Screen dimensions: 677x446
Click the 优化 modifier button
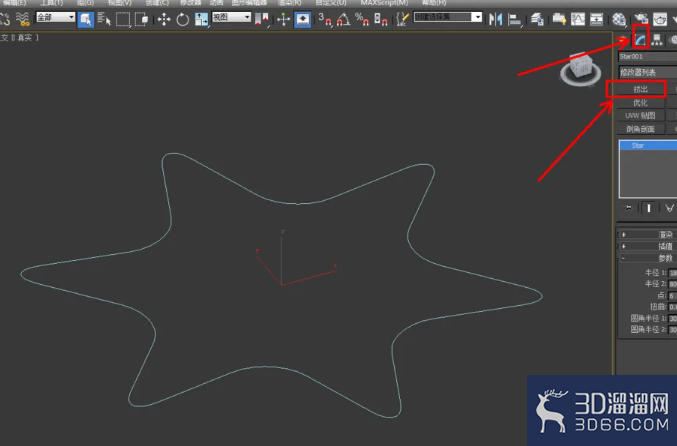pos(640,103)
